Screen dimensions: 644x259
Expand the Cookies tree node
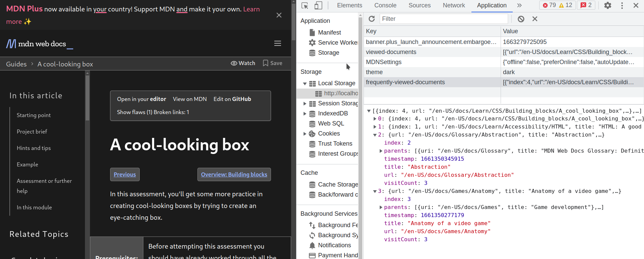pyautogui.click(x=305, y=134)
